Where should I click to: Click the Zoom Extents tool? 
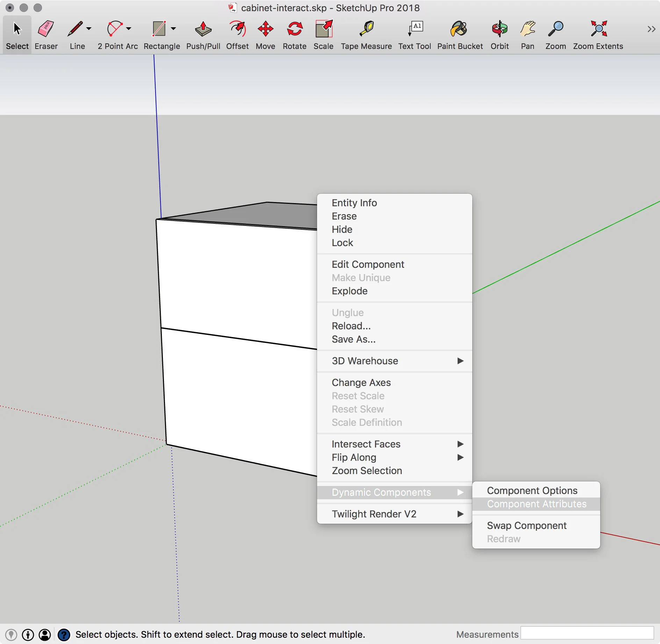tap(598, 35)
